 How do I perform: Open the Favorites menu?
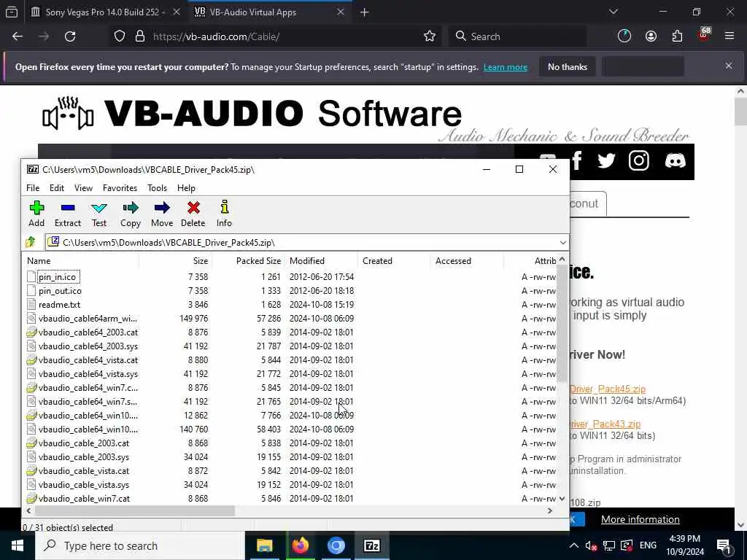pyautogui.click(x=120, y=188)
